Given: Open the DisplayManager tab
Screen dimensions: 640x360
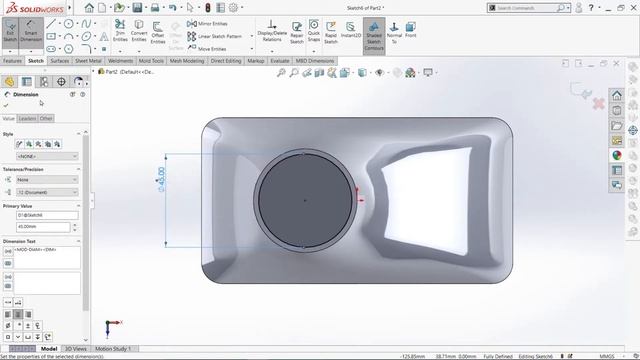Looking at the screenshot, I should click(x=78, y=82).
